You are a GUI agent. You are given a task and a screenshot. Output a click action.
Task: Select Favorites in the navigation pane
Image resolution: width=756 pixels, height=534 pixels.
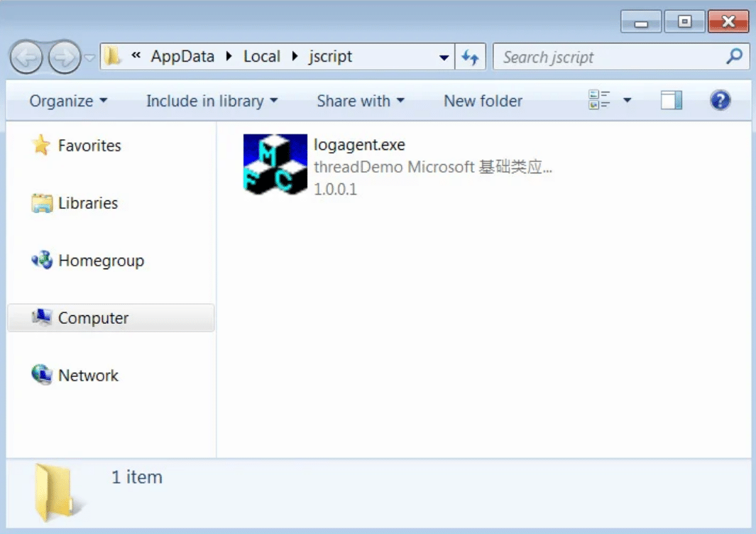[89, 145]
